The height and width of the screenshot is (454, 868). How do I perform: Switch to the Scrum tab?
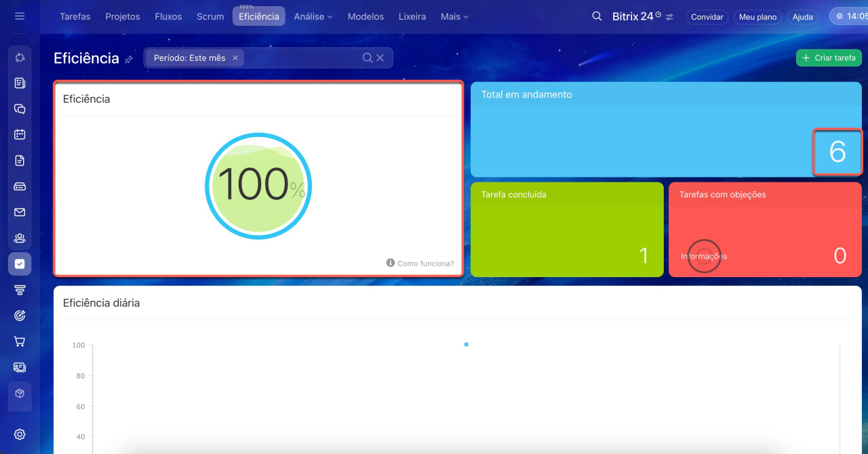click(x=210, y=16)
